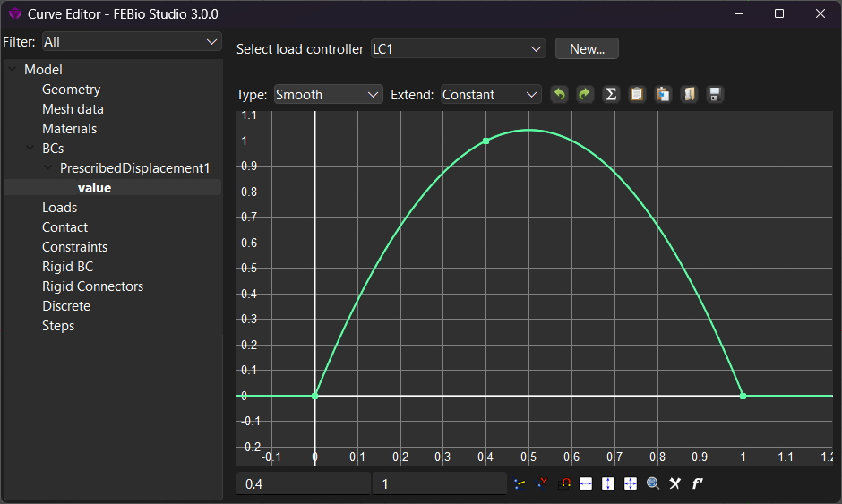This screenshot has height=504, width=842.
Task: Click the green redo arrow icon
Action: (x=585, y=95)
